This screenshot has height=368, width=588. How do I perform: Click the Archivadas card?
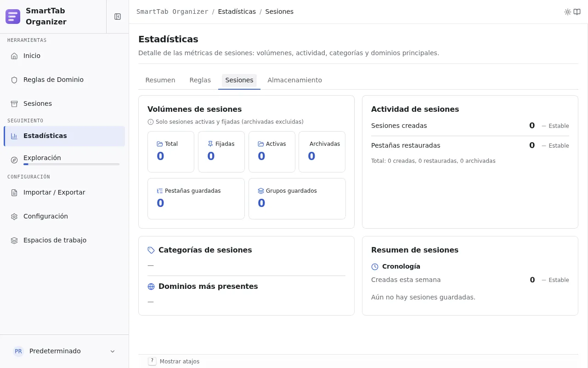pyautogui.click(x=322, y=152)
